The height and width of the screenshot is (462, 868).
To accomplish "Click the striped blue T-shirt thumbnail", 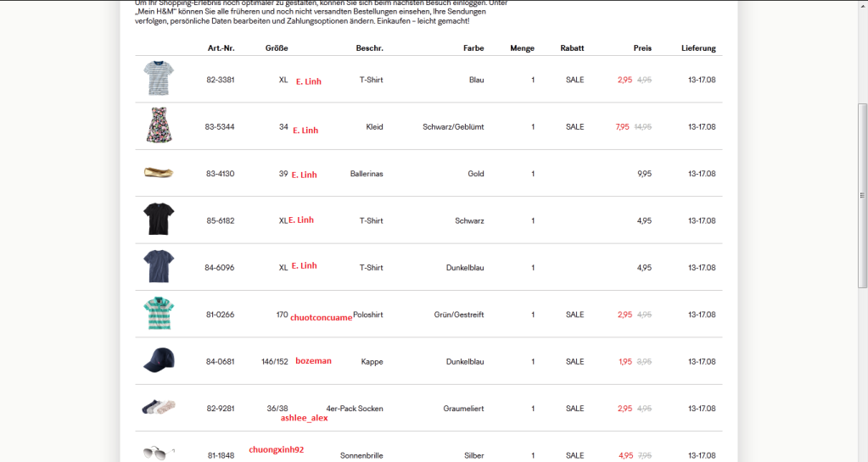I will [158, 79].
